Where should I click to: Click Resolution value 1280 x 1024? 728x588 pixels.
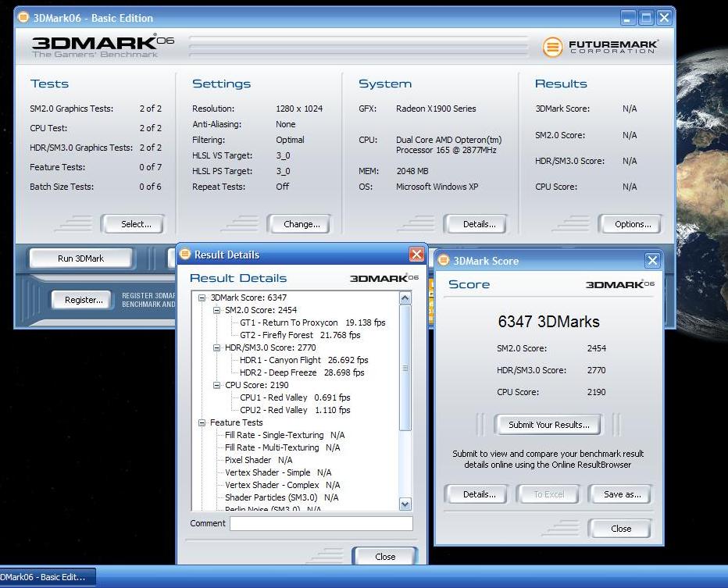coord(299,109)
